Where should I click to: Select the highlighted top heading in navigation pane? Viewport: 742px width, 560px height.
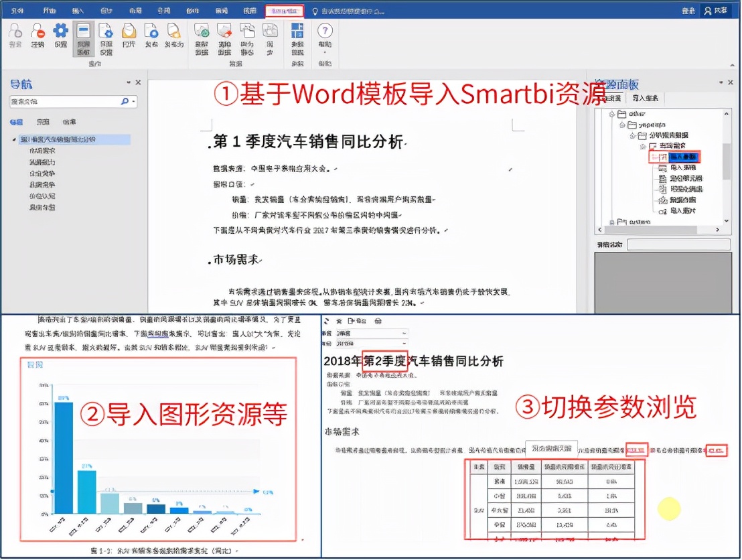(x=74, y=139)
